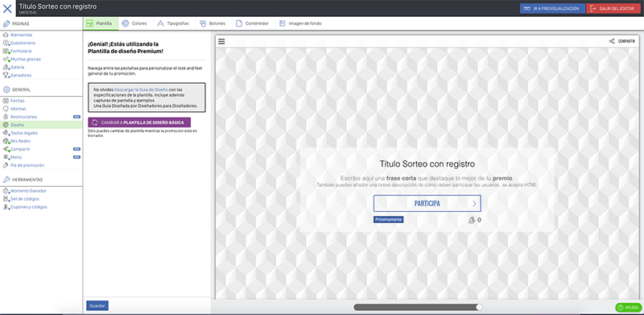644x315 pixels.
Task: Click the Ir a previsualización button
Action: pyautogui.click(x=552, y=9)
